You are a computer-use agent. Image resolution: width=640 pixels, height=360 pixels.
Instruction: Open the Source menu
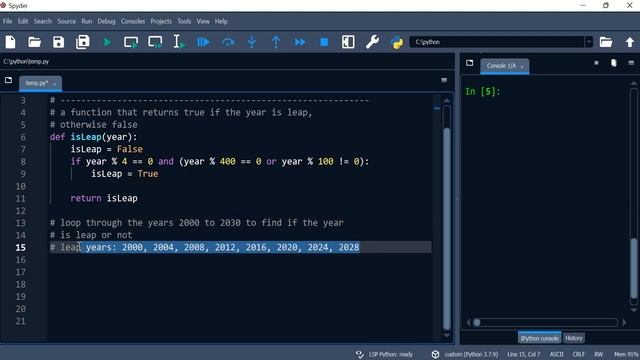67,21
